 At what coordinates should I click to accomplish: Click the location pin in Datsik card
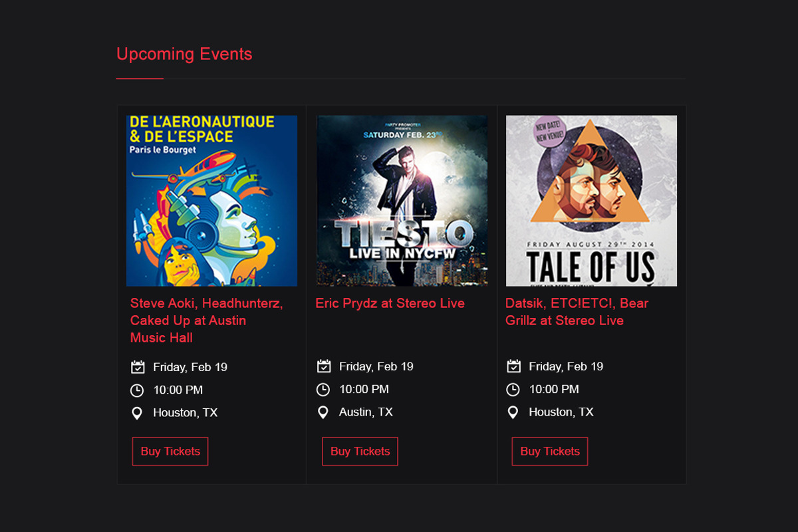point(513,412)
